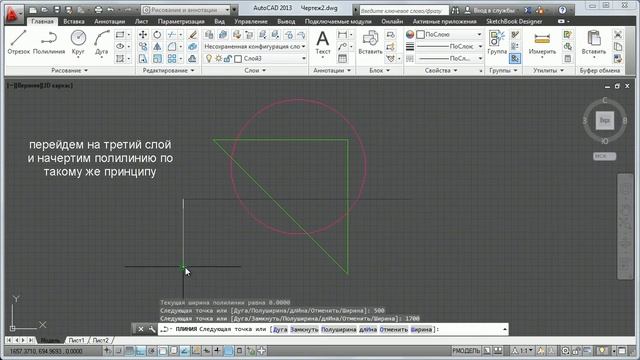Open the workspace dropdown Рисование и аннотации
Screen dimensions: 640x360
tap(187, 9)
